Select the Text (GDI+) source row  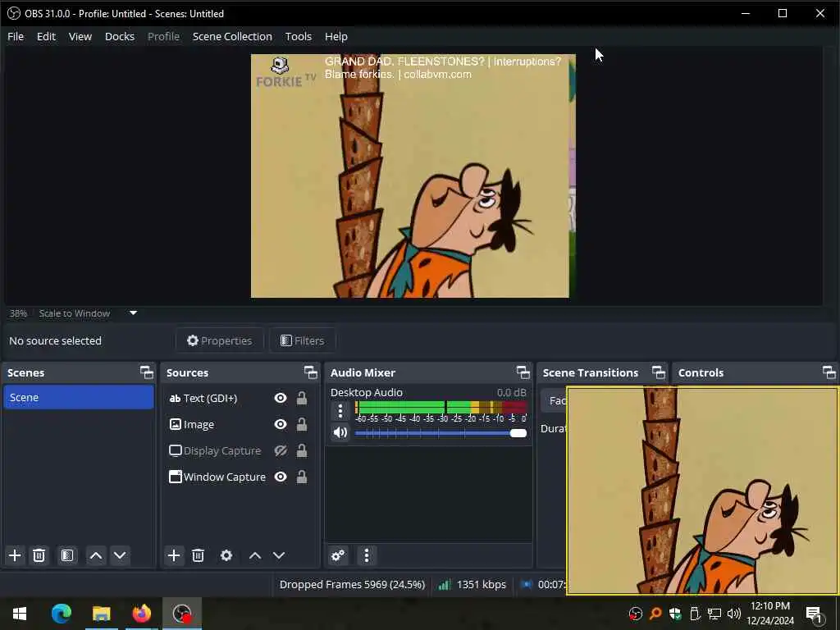coord(240,398)
